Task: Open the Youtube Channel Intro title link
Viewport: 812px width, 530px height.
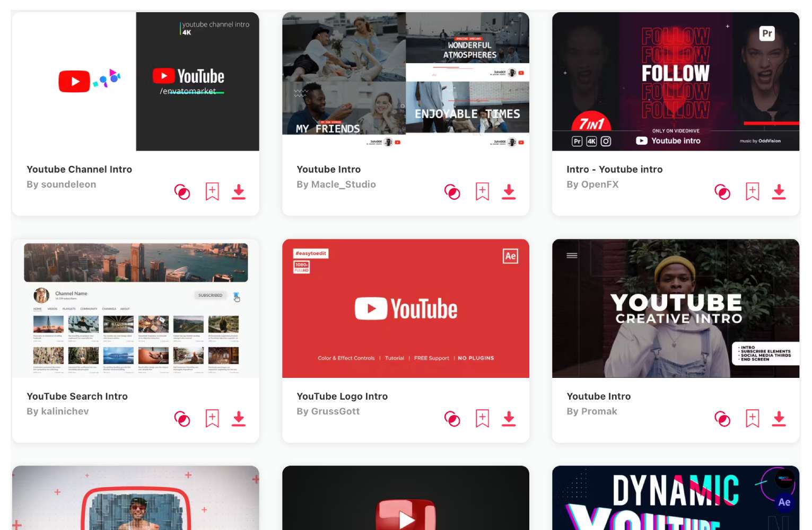Action: coord(80,170)
